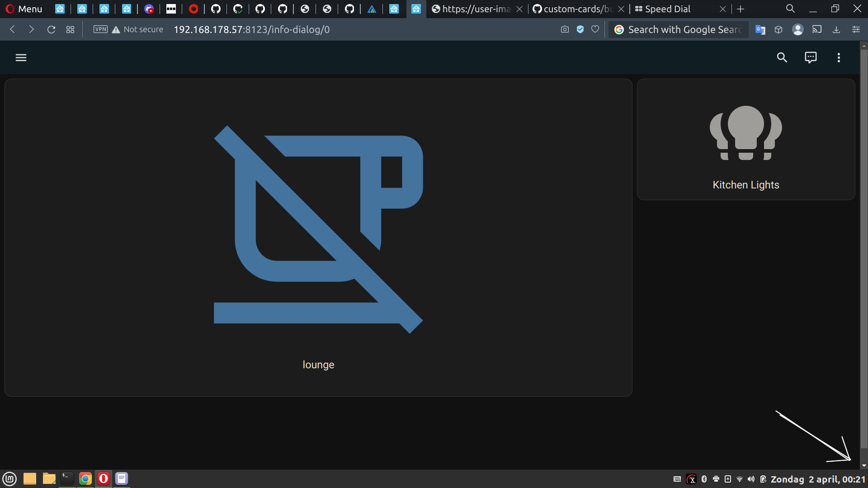Switch to the blue triangle pinned tab

372,9
